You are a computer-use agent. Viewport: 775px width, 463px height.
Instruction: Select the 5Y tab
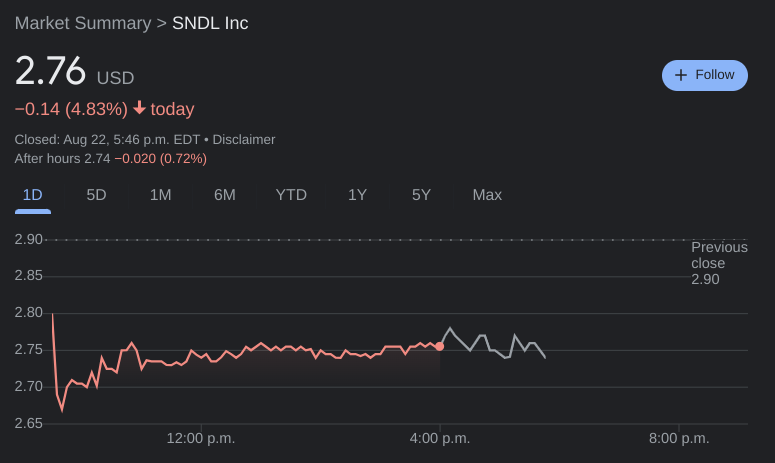[x=421, y=195]
